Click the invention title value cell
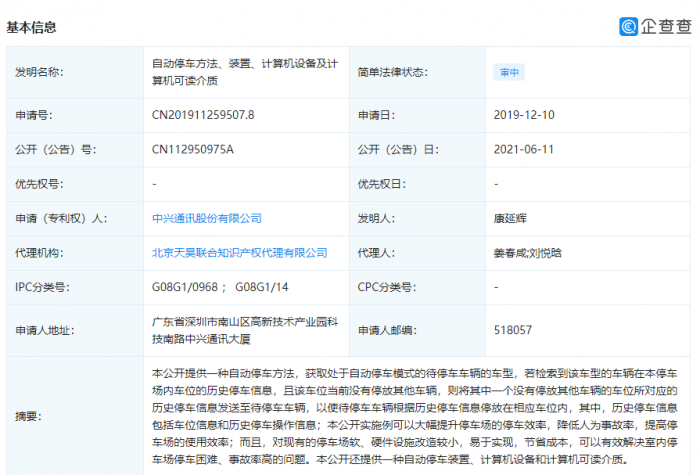This screenshot has height=475, width=700. pyautogui.click(x=246, y=72)
